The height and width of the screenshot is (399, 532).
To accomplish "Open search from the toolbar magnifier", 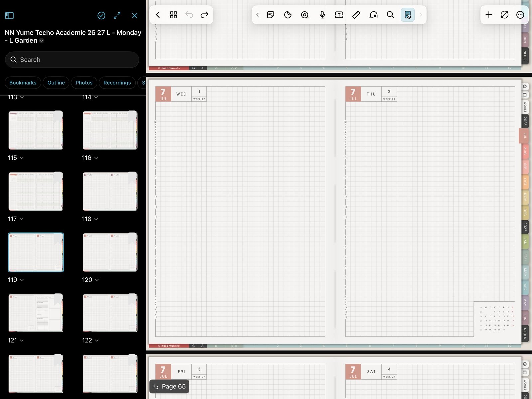I will coord(391,15).
